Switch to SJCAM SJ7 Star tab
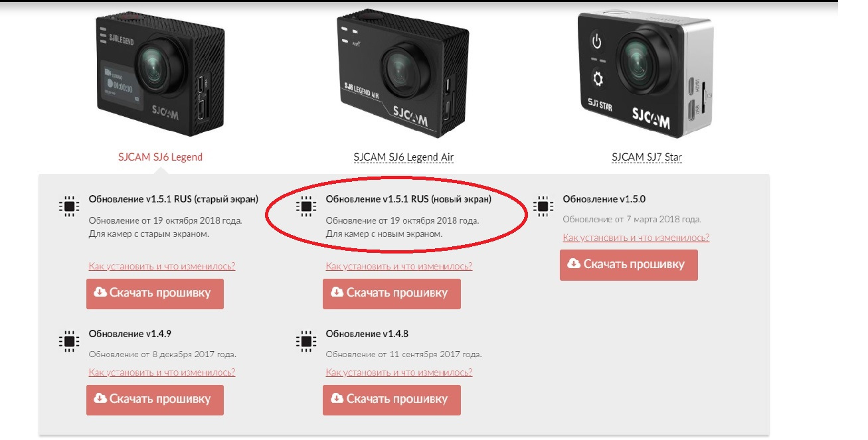The height and width of the screenshot is (440, 868). 647,157
